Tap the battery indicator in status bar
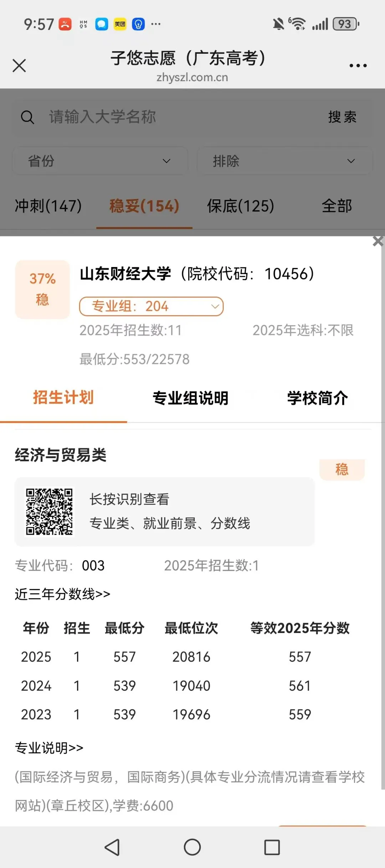The width and height of the screenshot is (385, 868). tap(346, 24)
